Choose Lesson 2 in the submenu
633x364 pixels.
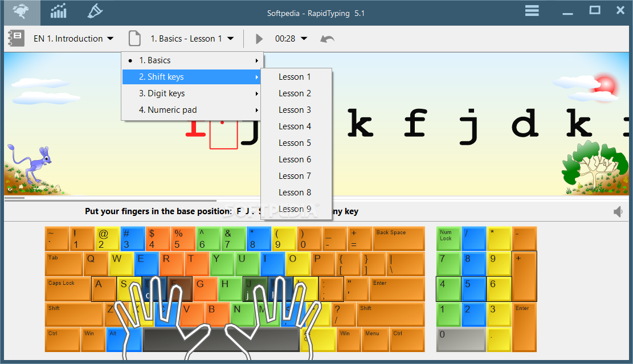coord(296,93)
